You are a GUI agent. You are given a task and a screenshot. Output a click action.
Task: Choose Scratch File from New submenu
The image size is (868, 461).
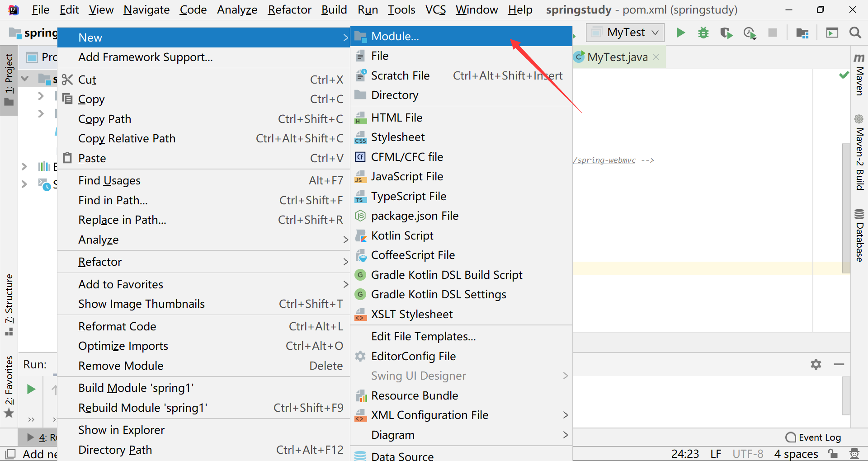coord(462,75)
